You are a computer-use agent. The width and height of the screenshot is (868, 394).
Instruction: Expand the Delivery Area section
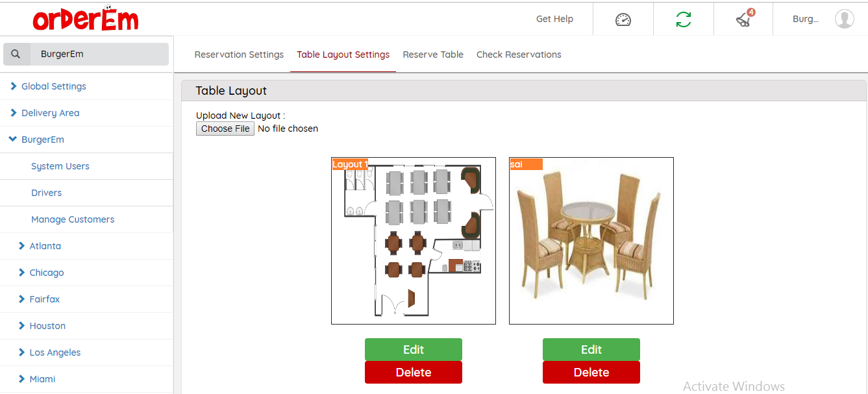coord(45,113)
